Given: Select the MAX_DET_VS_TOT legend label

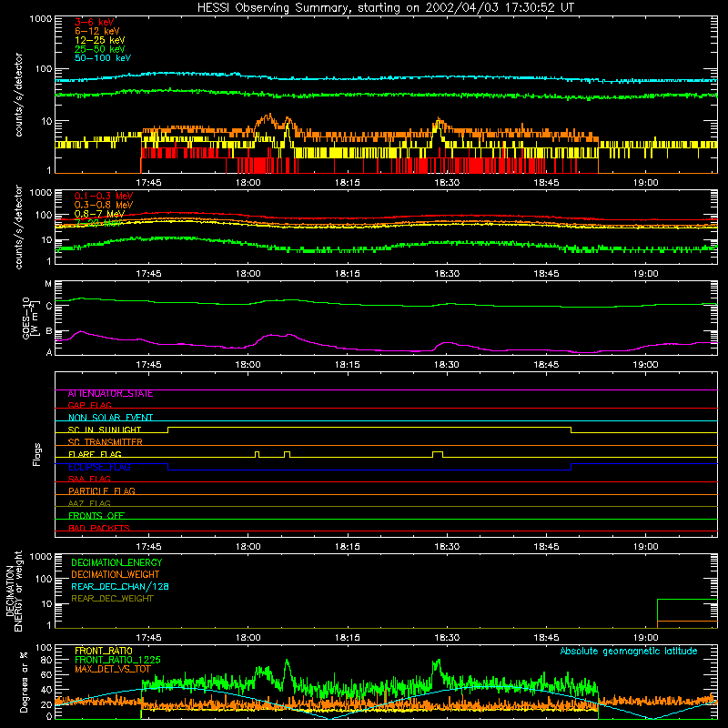Looking at the screenshot, I should point(113,669).
